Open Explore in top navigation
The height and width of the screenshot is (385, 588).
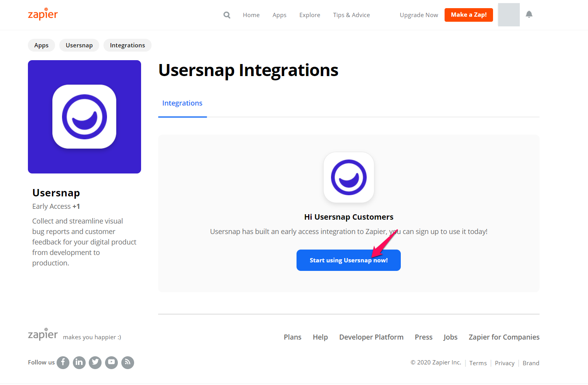310,15
